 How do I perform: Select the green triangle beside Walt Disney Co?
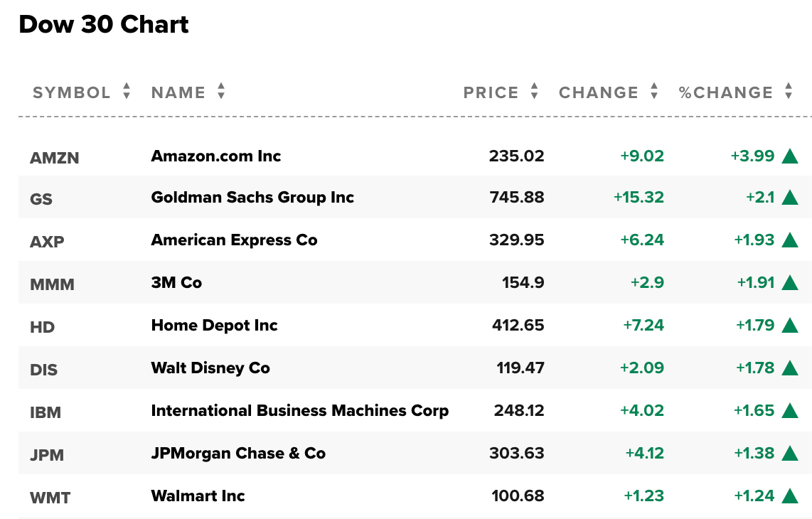click(791, 368)
